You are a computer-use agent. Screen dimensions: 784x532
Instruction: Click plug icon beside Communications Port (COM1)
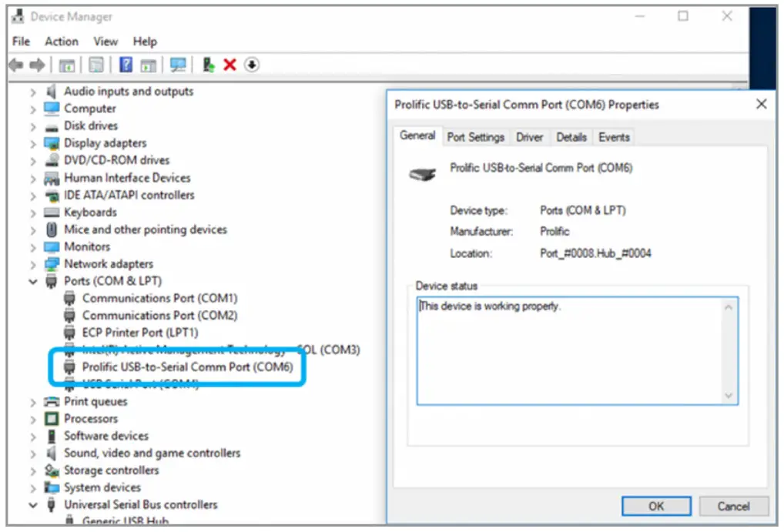point(69,299)
